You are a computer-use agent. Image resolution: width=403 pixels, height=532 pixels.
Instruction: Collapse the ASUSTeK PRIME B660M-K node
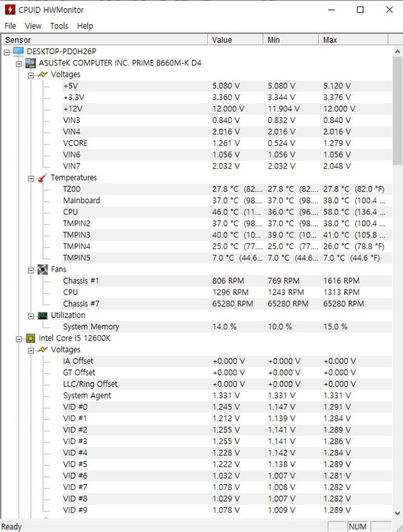[19, 64]
